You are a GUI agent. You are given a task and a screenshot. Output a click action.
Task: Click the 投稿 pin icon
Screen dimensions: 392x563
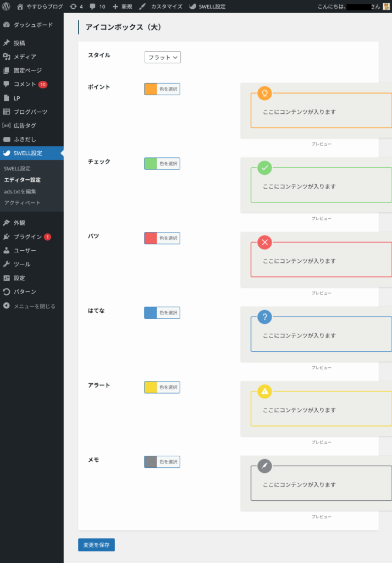point(7,43)
